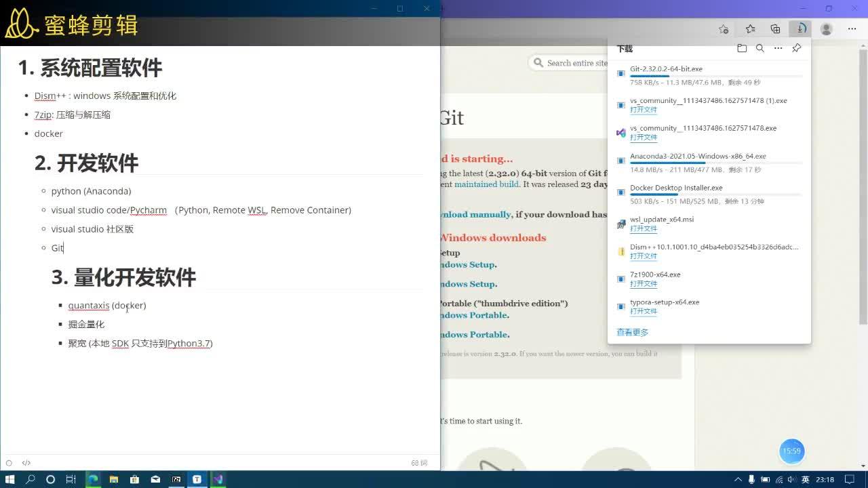Click the 15:59 blue timer bubble
Image resolution: width=868 pixels, height=488 pixels.
pos(791,451)
